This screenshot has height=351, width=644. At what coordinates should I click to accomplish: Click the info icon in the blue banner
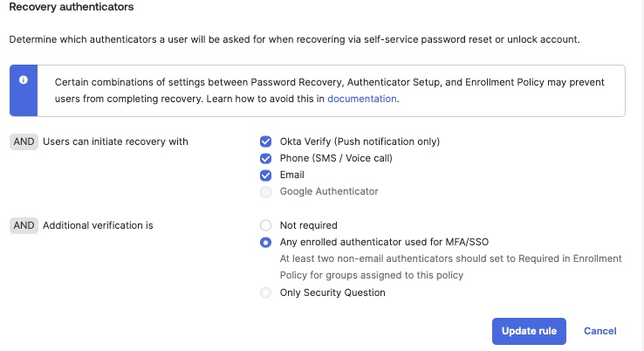[24, 80]
